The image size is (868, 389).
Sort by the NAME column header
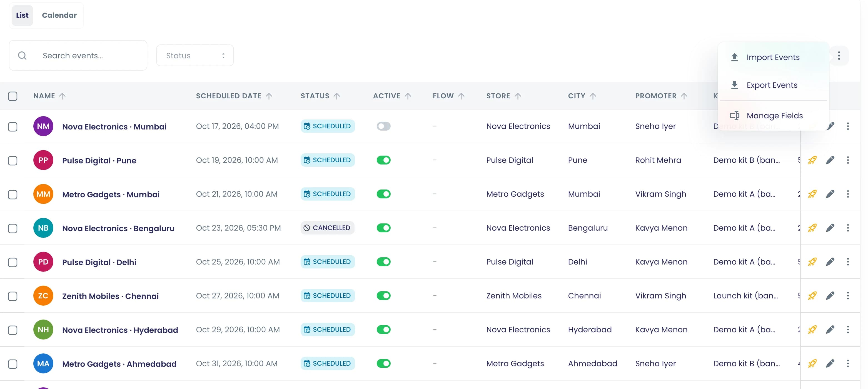(49, 96)
